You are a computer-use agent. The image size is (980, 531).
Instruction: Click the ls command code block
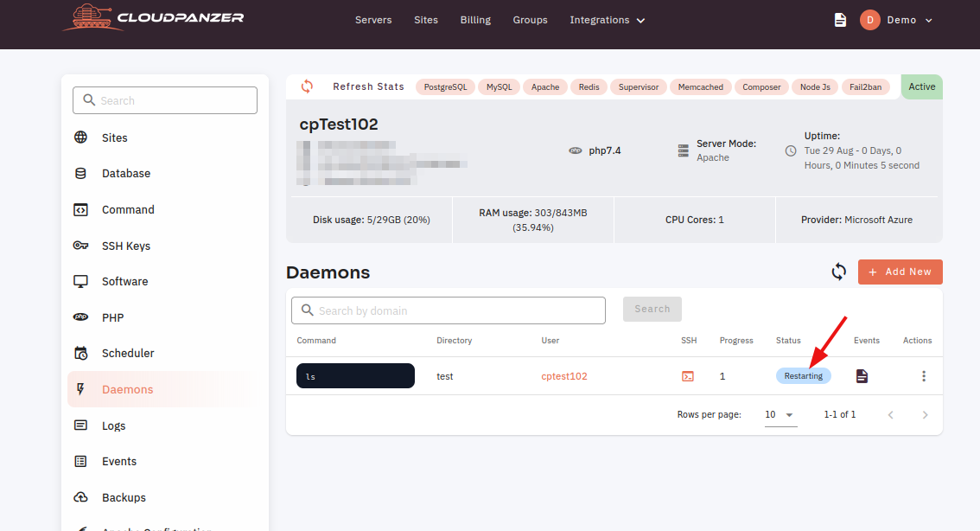[x=355, y=376]
